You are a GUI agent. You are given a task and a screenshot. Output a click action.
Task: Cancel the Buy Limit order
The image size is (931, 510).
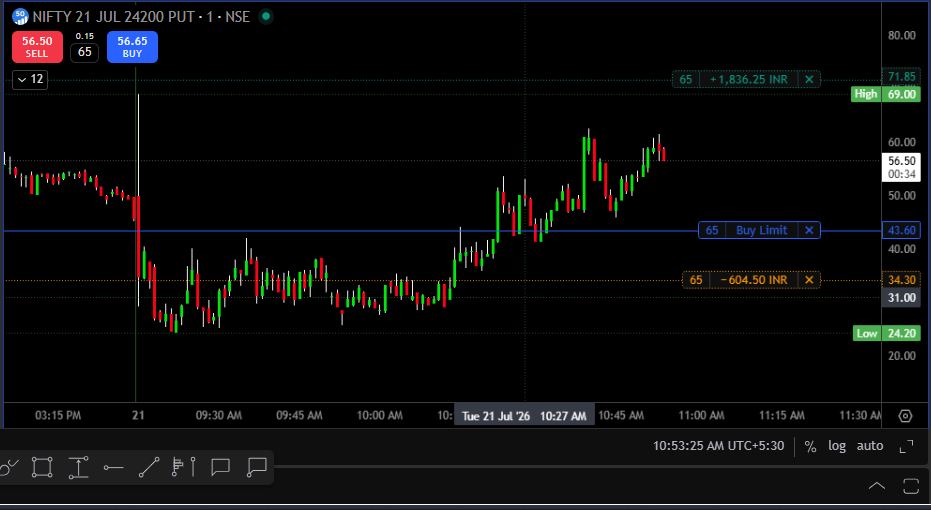click(x=809, y=230)
